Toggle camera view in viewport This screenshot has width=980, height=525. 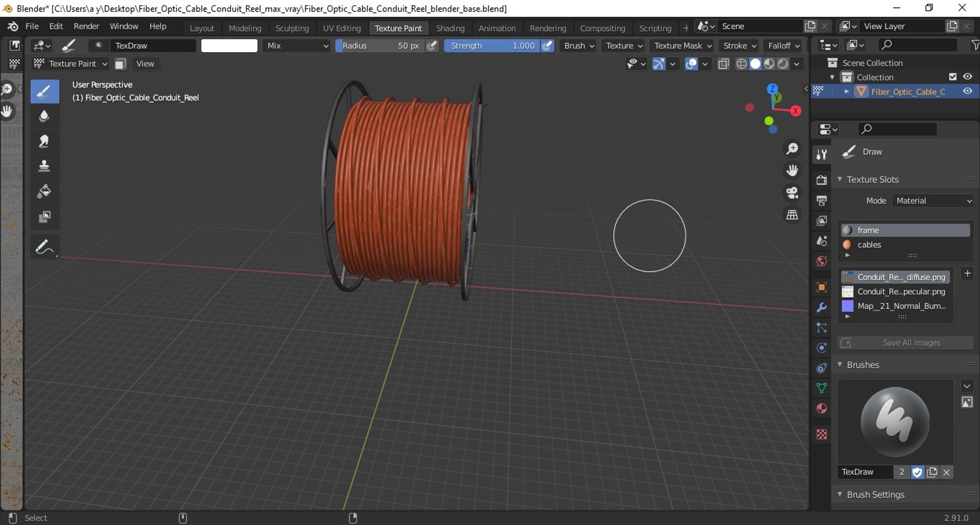(x=792, y=193)
